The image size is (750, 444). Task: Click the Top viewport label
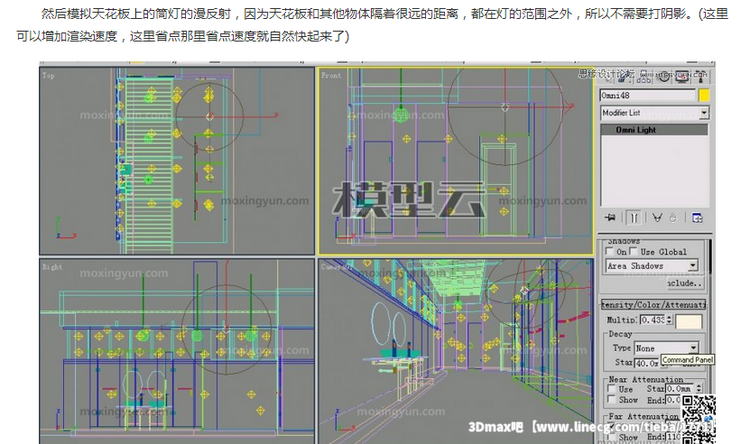[48, 75]
